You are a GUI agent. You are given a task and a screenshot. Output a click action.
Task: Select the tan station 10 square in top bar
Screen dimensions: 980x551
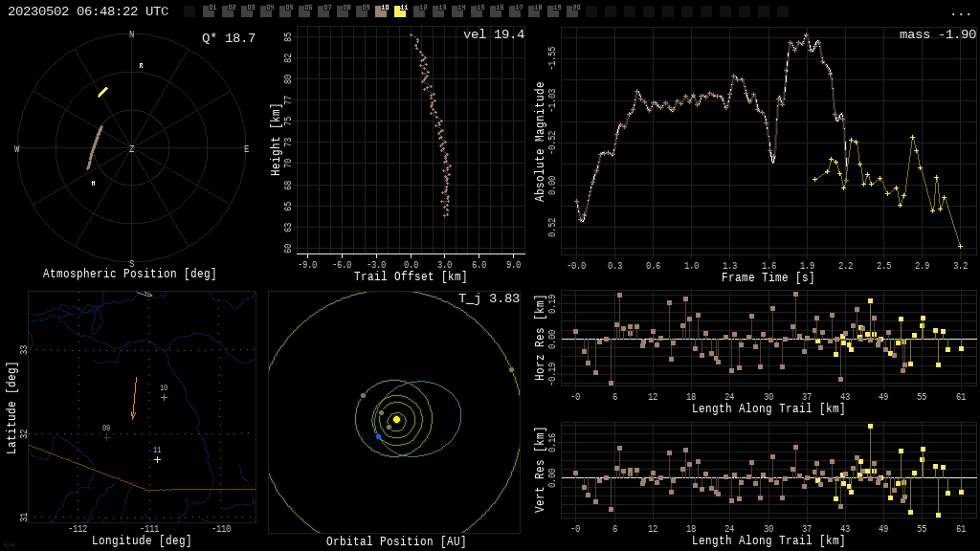[x=382, y=11]
